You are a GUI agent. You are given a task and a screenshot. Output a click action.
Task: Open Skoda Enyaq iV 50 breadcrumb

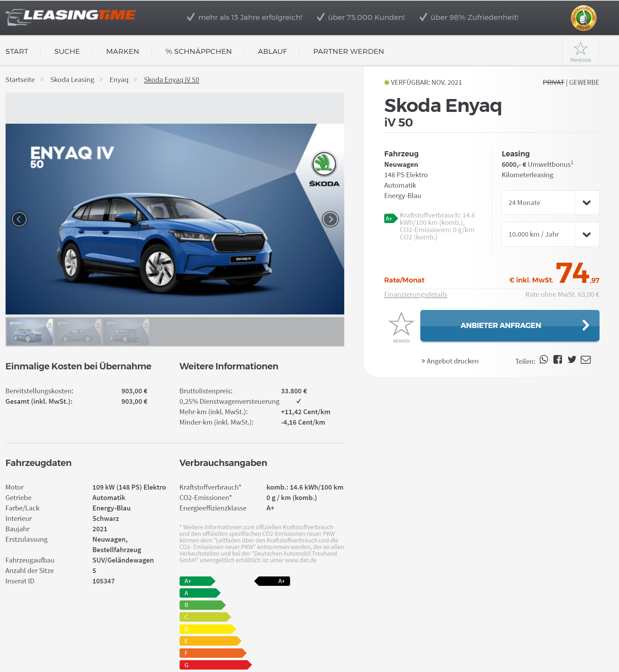click(x=171, y=80)
